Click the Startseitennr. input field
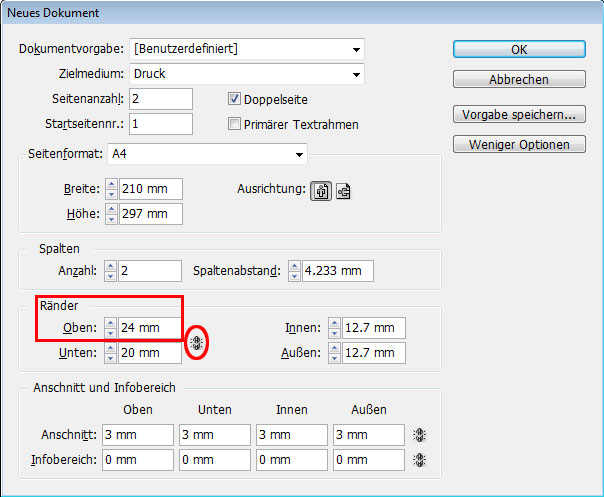 click(160, 124)
